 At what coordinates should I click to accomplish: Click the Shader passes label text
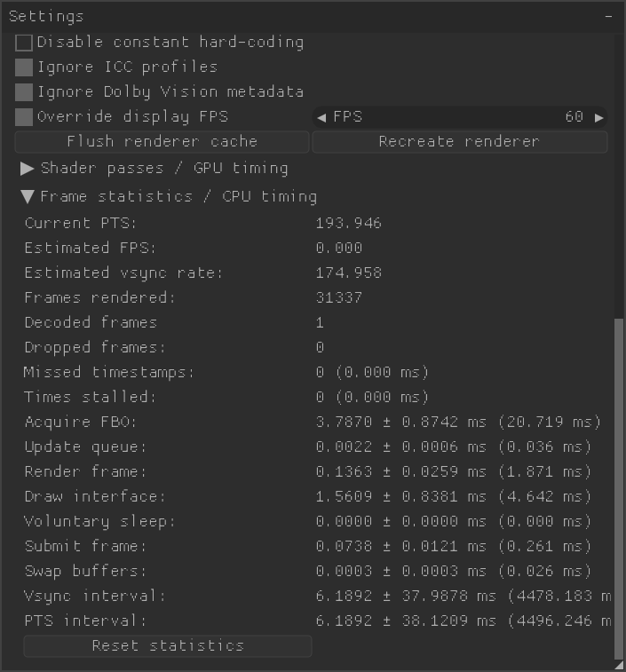164,169
